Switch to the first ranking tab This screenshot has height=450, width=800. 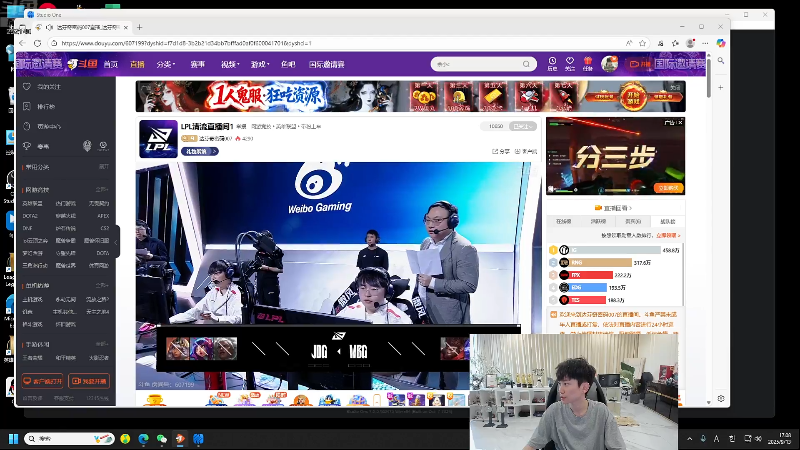point(563,221)
